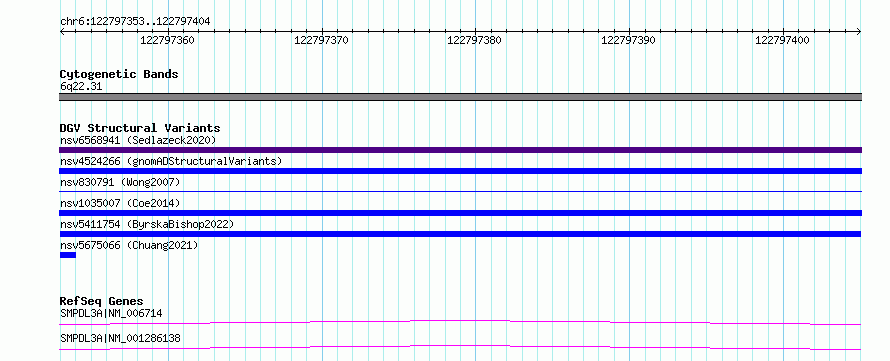Select the Cytogenetic Bands track title
Screen dimensions: 890x361
click(119, 74)
